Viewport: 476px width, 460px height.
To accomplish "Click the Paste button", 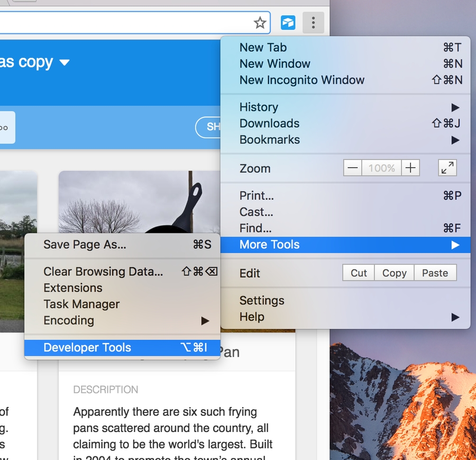I will [x=435, y=273].
